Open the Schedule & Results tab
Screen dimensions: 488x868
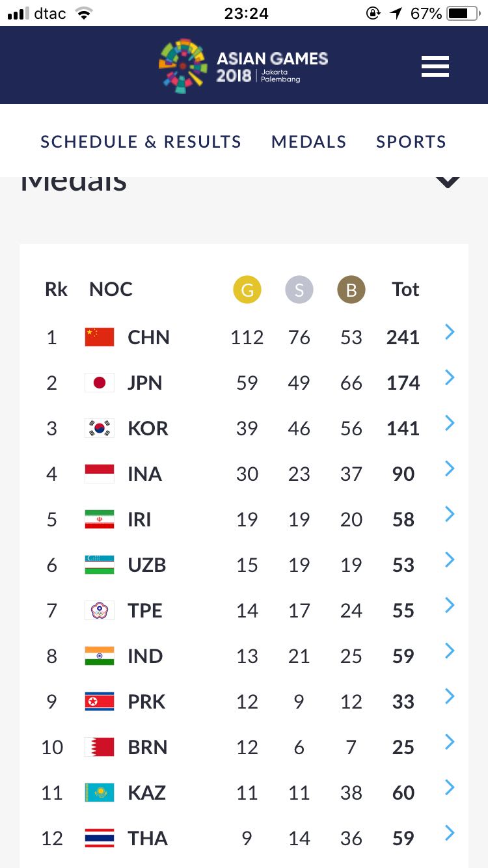pos(141,142)
